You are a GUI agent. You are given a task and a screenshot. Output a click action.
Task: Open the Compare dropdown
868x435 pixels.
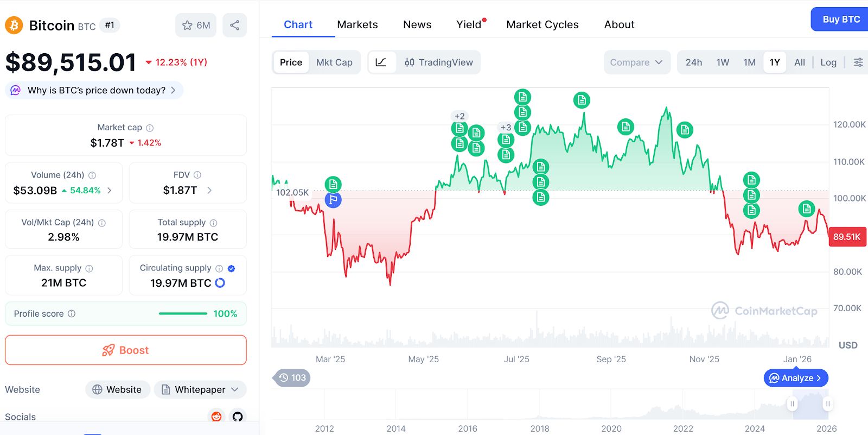[x=636, y=62]
